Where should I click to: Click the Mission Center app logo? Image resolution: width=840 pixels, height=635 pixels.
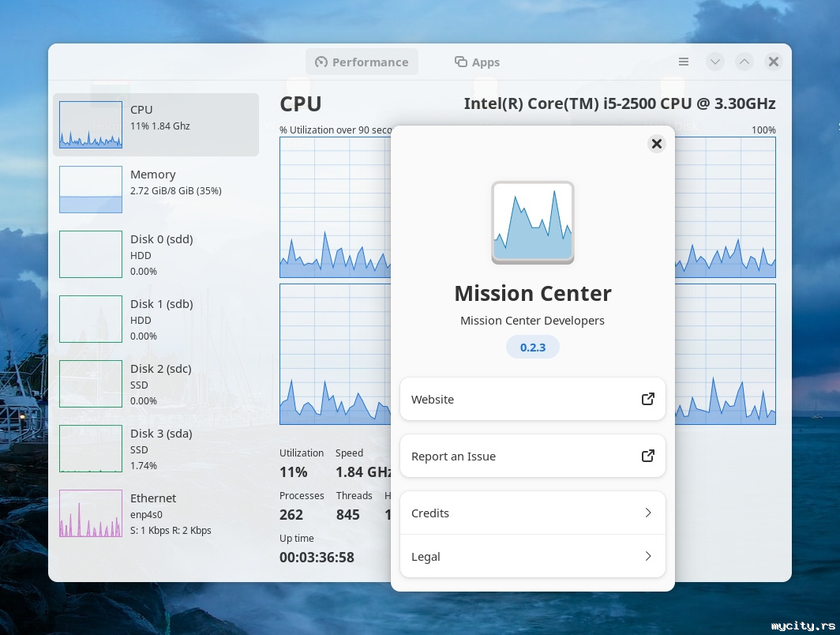532,223
